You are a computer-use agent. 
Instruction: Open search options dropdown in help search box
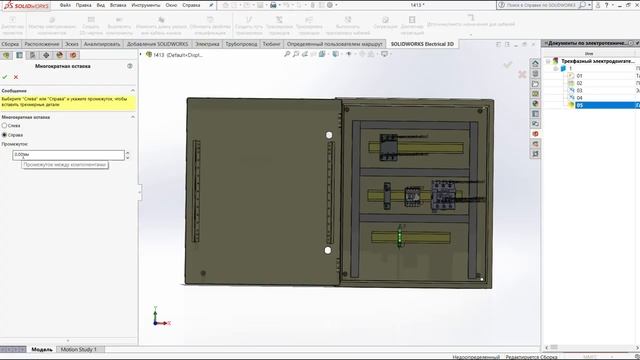(x=589, y=5)
